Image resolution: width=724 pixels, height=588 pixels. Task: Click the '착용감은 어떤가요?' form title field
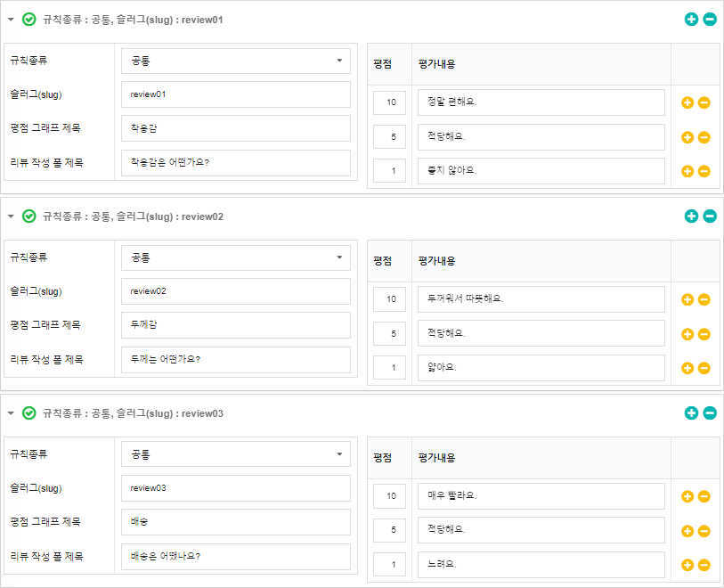[x=236, y=163]
